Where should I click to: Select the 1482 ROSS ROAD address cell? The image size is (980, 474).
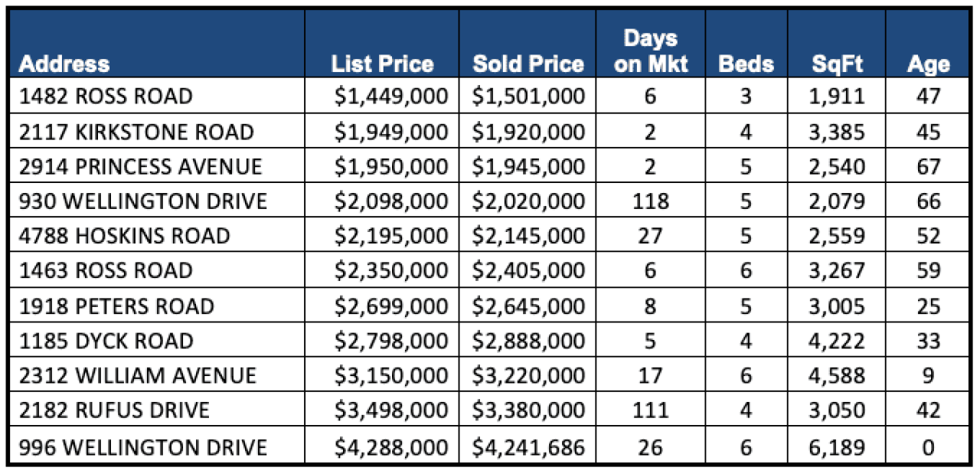106,96
